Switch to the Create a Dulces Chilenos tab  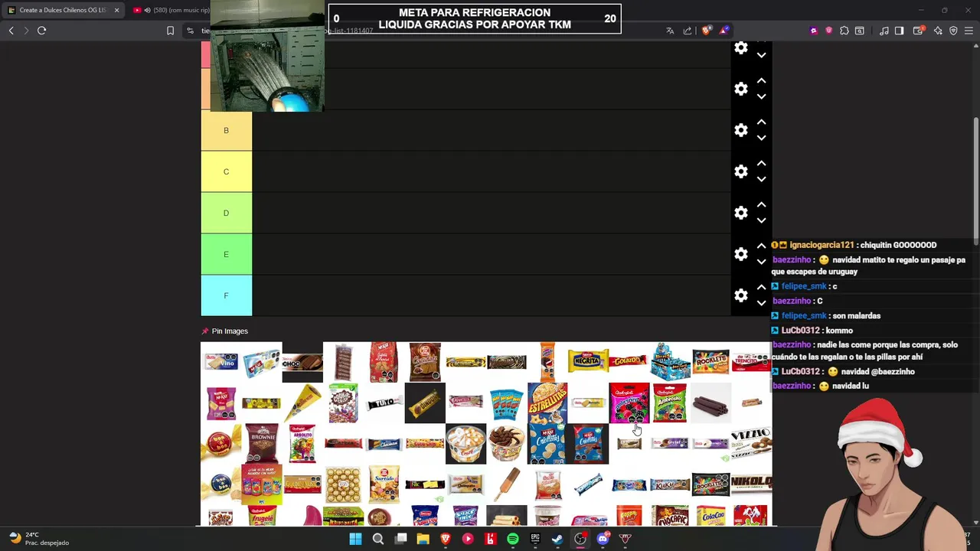63,10
